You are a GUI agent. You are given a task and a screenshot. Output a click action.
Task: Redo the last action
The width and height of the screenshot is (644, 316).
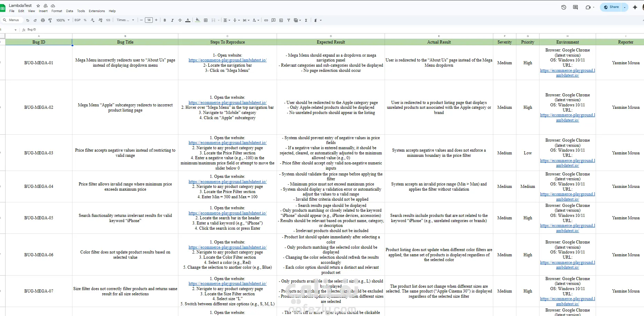[35, 20]
